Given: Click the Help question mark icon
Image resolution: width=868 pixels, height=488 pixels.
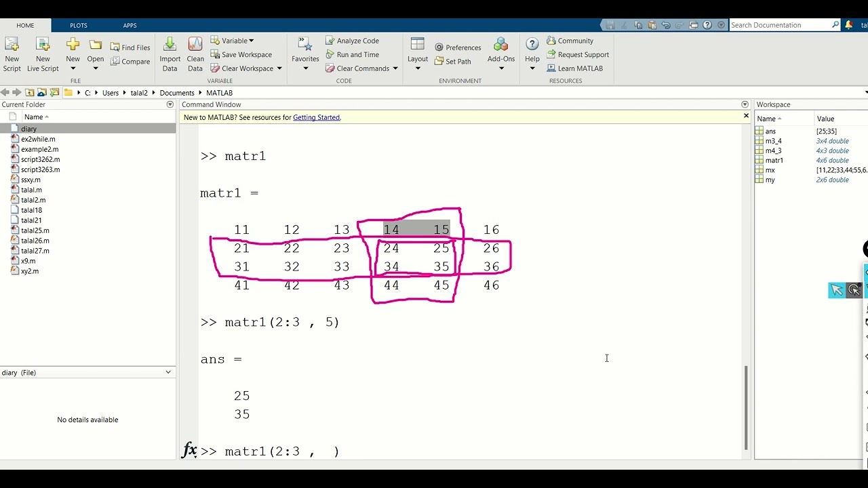Looking at the screenshot, I should click(x=532, y=45).
